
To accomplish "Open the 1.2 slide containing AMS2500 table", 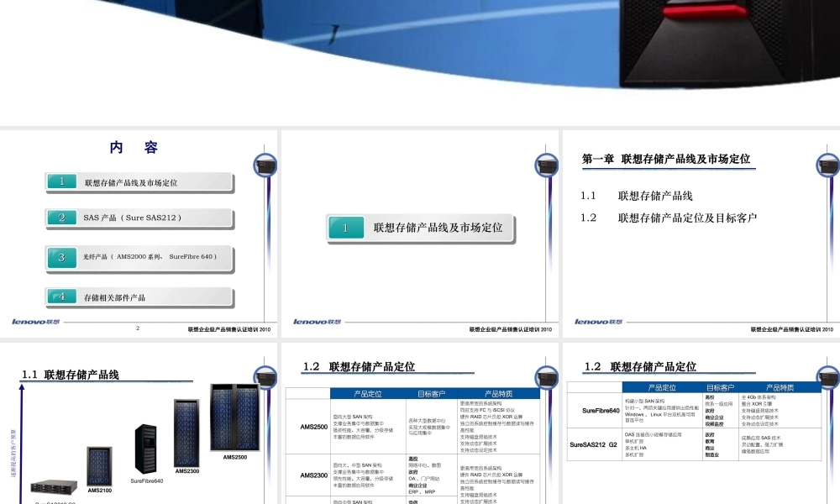I will coord(420,423).
